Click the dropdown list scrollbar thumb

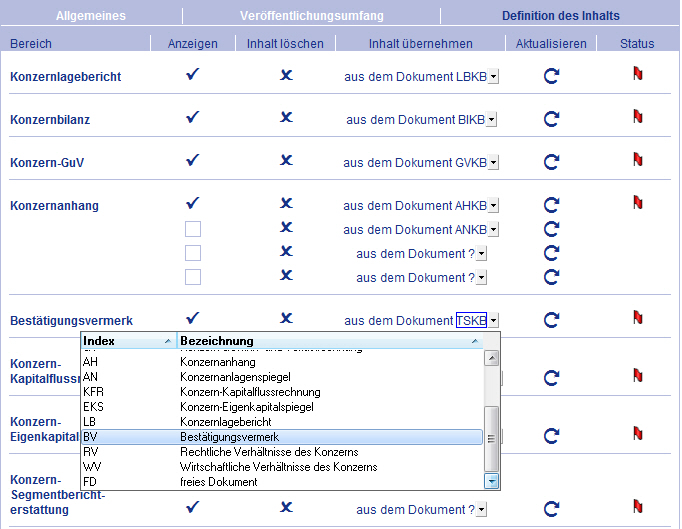click(x=491, y=439)
